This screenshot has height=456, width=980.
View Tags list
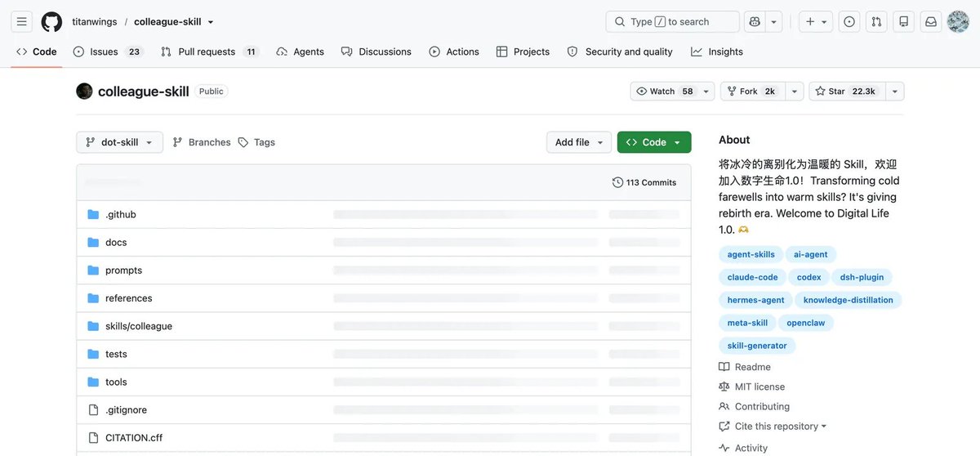coord(256,142)
